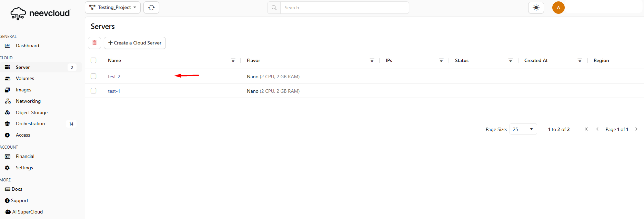The height and width of the screenshot is (219, 644).
Task: Open the Status column filter icon
Action: [511, 60]
